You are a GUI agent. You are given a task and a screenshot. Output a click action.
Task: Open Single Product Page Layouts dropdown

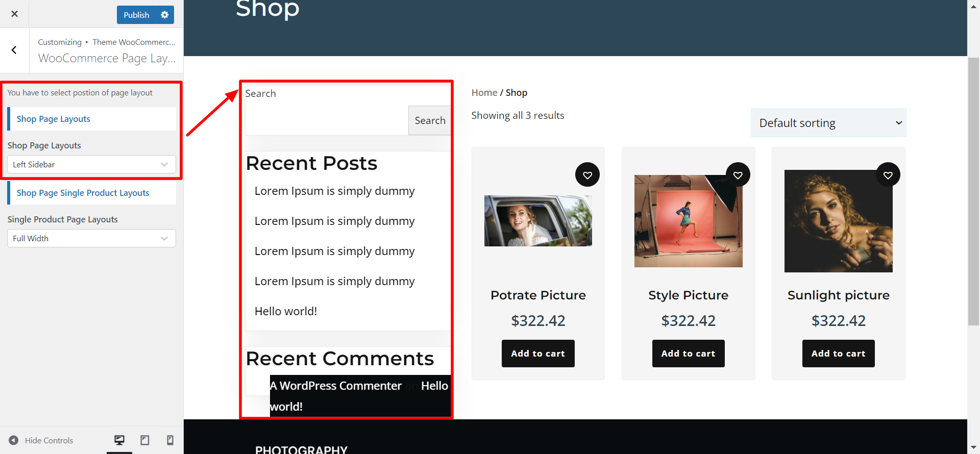[x=91, y=238]
